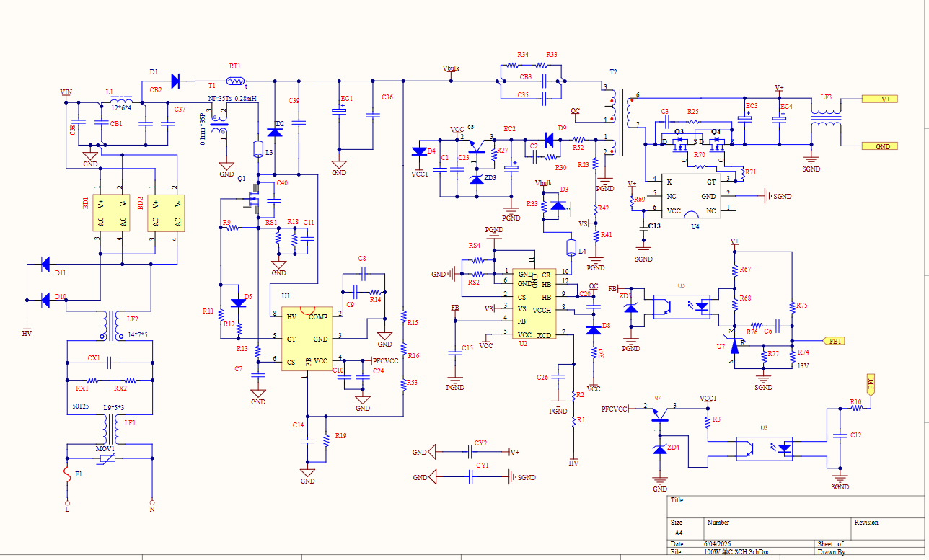Click the file name "100W 单C.SCH.SchDoc"
Viewport: 929px width, 560px height.
[738, 552]
